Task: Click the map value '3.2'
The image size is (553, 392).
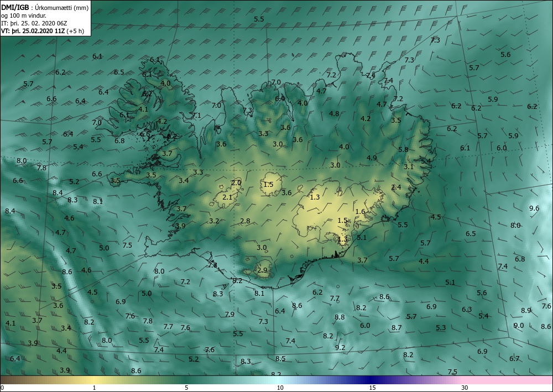Action: (x=214, y=221)
